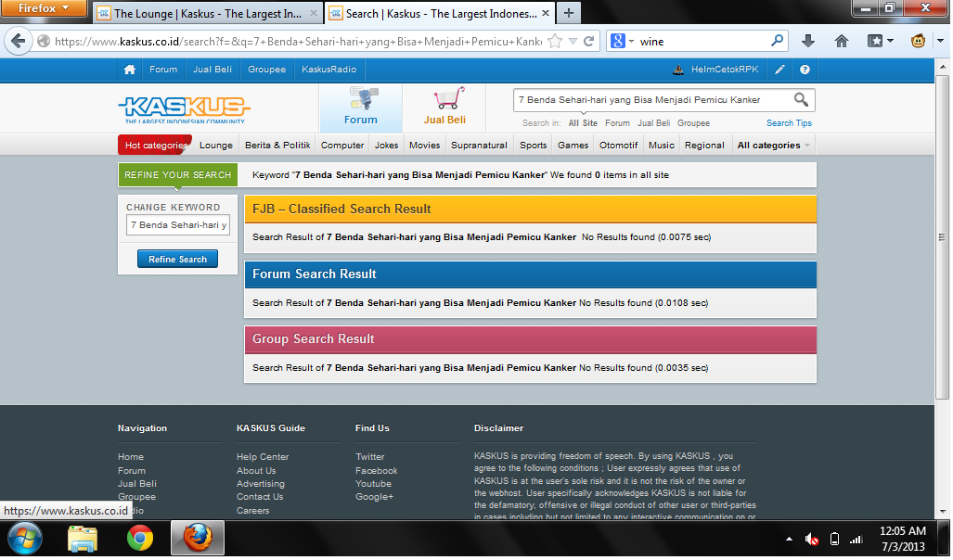Open a new tab with plus button

click(x=568, y=13)
